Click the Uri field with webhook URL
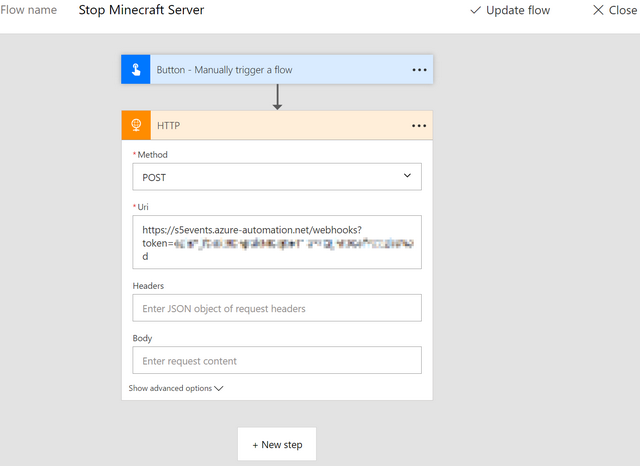 click(x=277, y=242)
